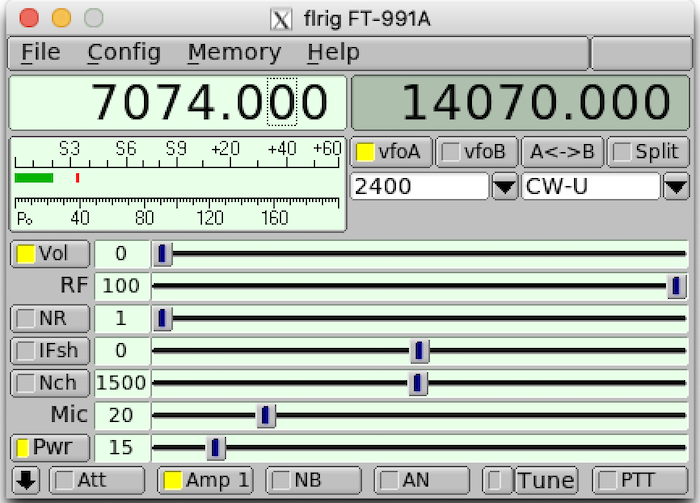Toggle the IFsh IF shift button
The image size is (700, 503).
tap(49, 351)
